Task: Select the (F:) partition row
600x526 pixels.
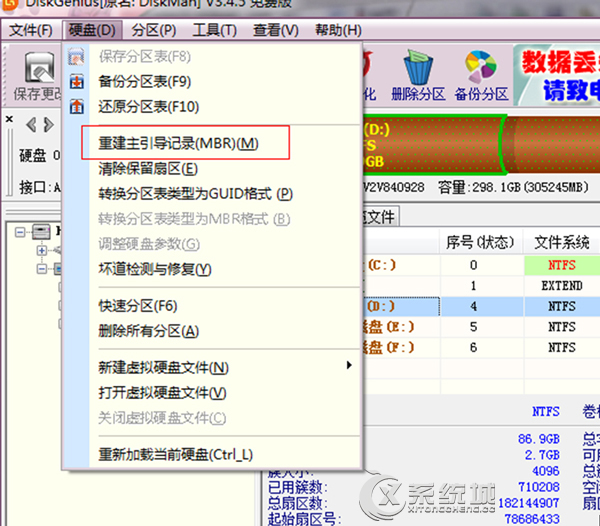Action: (481, 347)
